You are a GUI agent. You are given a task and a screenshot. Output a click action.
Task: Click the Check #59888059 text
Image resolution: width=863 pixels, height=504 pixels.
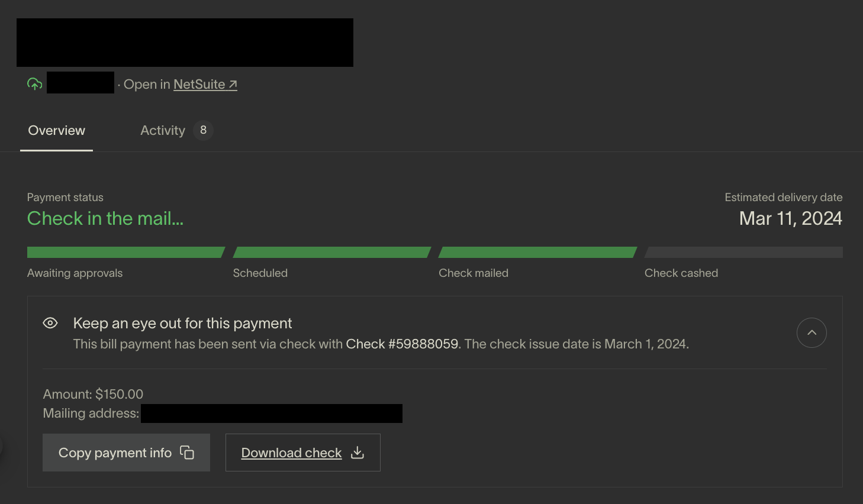coord(402,344)
